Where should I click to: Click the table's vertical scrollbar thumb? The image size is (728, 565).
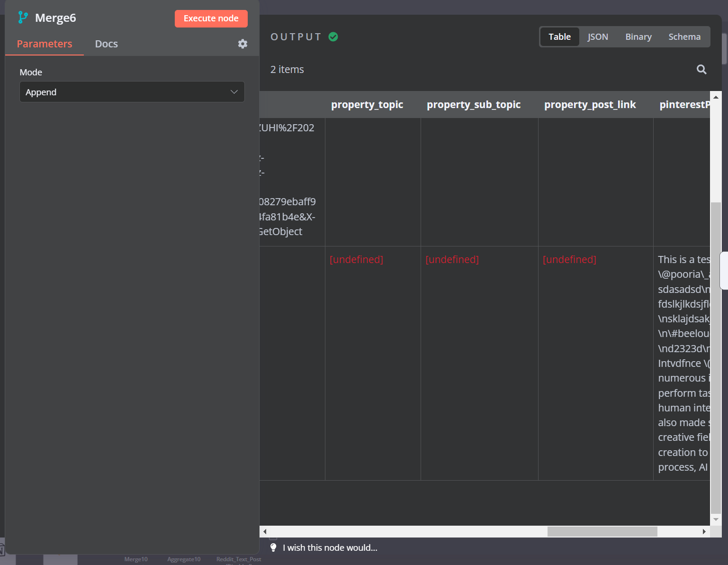(716, 357)
